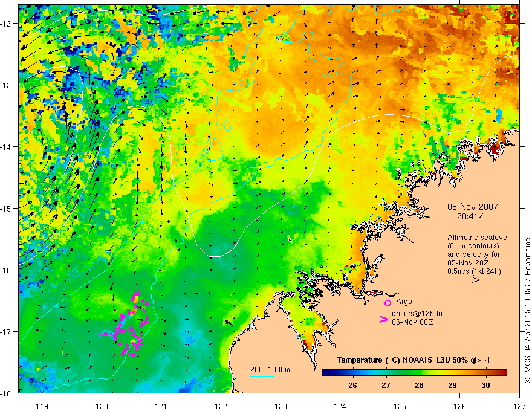532x411 pixels.
Task: Click the latitude axis label -15
Action: pos(7,208)
